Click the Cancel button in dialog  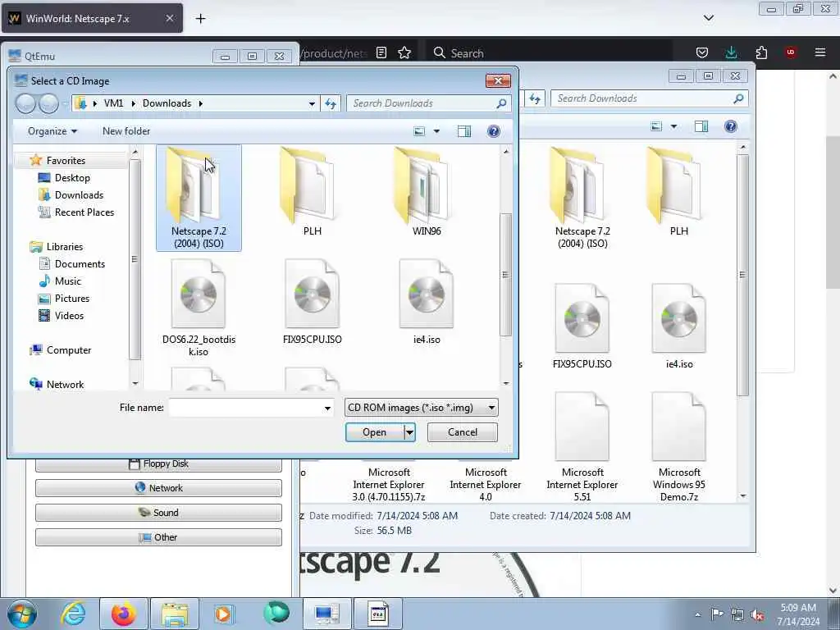click(x=463, y=432)
